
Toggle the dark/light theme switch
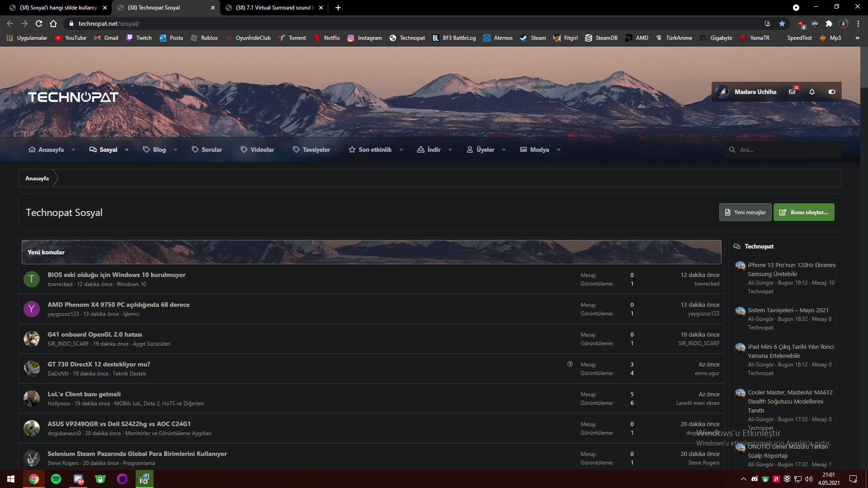point(831,92)
